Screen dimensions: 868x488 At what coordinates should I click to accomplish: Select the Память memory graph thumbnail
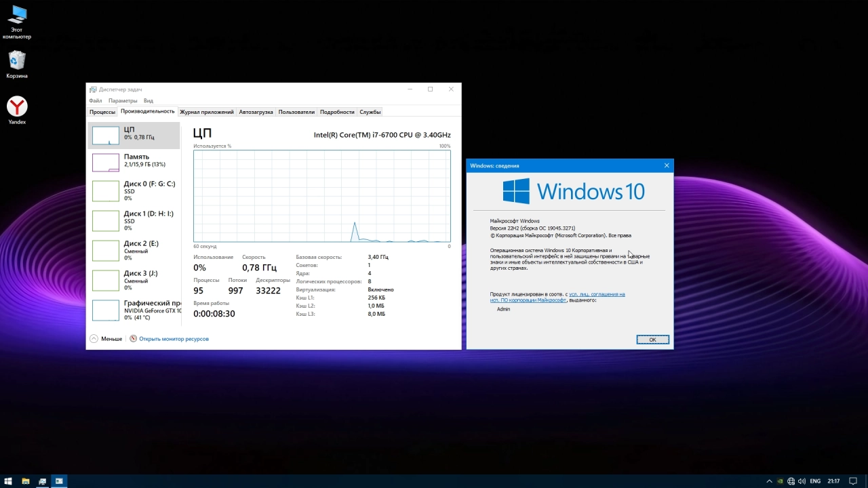(106, 162)
